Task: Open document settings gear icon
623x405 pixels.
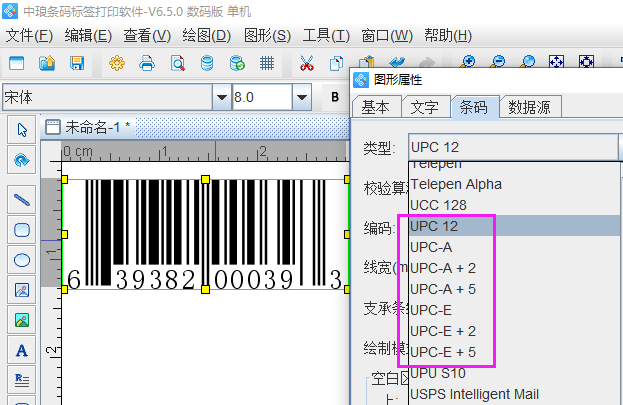Action: coord(117,63)
